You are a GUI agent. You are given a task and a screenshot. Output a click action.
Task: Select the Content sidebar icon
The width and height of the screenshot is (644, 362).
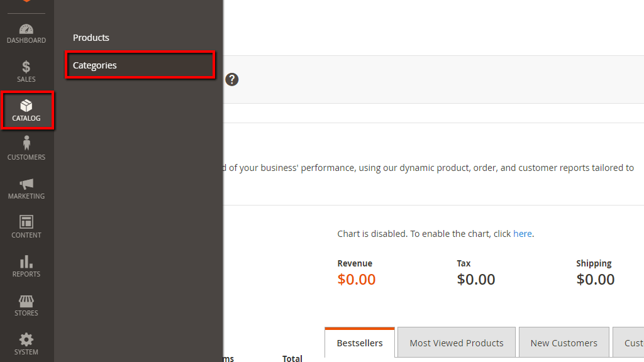(x=26, y=226)
